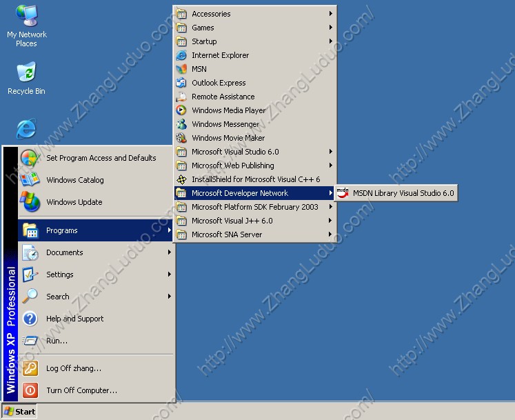Screen dimensions: 515x420
Task: Expand the Accessories submenu arrow
Action: pos(331,14)
